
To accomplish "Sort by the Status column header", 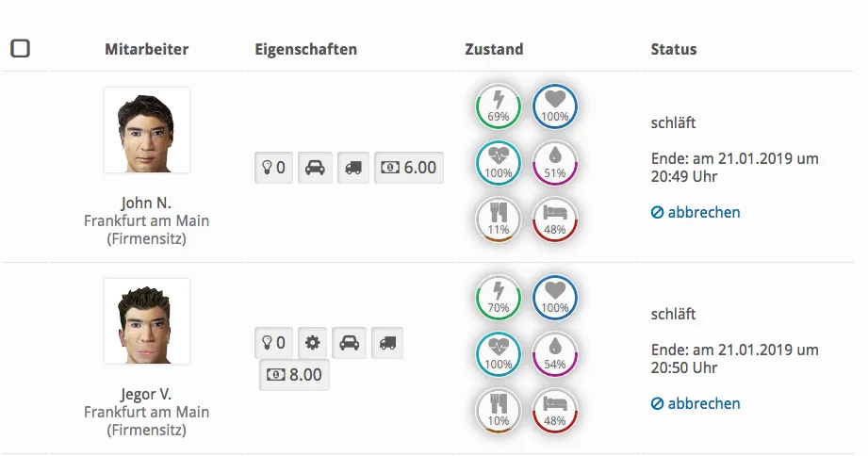I will 674,49.
